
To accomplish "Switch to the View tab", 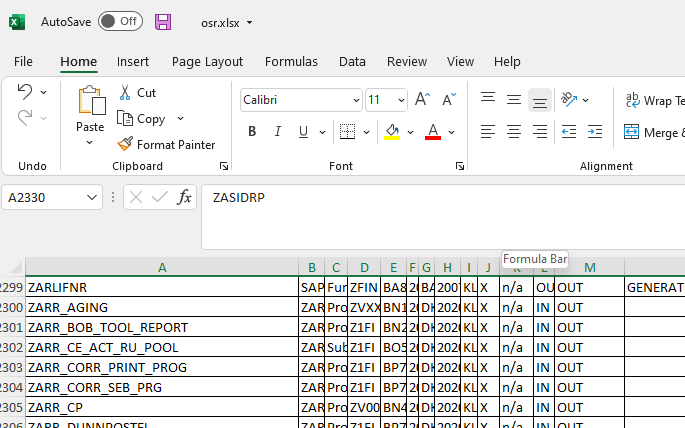I will (460, 62).
